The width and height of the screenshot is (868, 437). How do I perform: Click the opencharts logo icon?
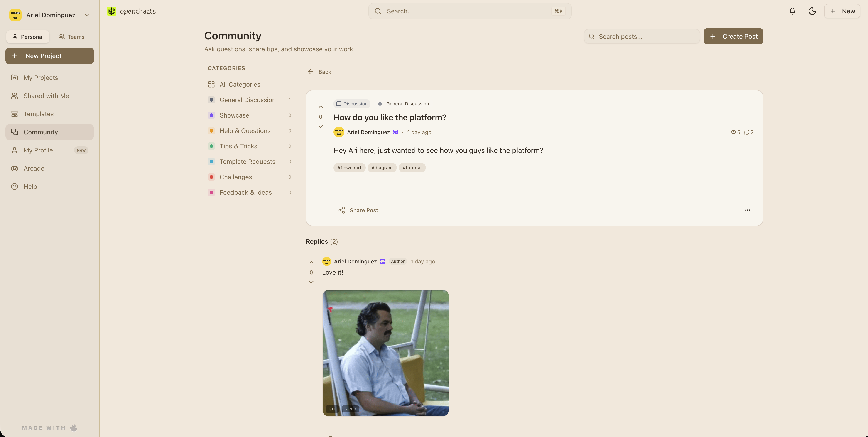[x=112, y=11]
